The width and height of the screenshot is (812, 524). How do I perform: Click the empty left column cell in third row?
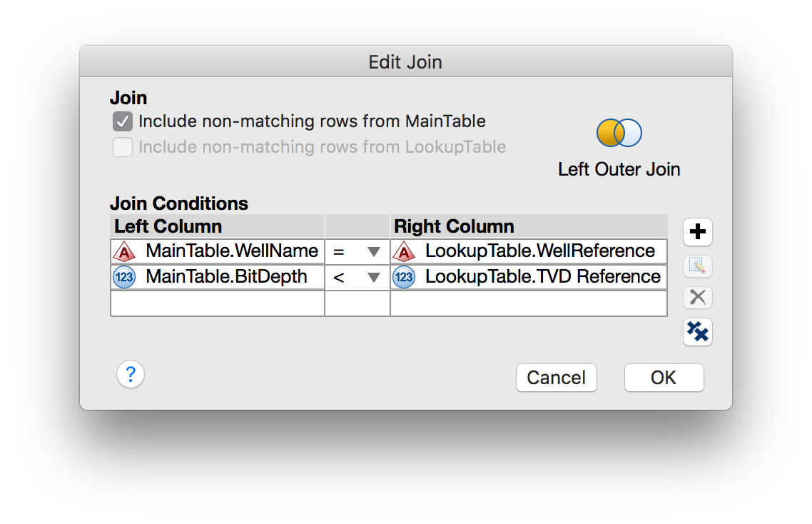[x=217, y=303]
